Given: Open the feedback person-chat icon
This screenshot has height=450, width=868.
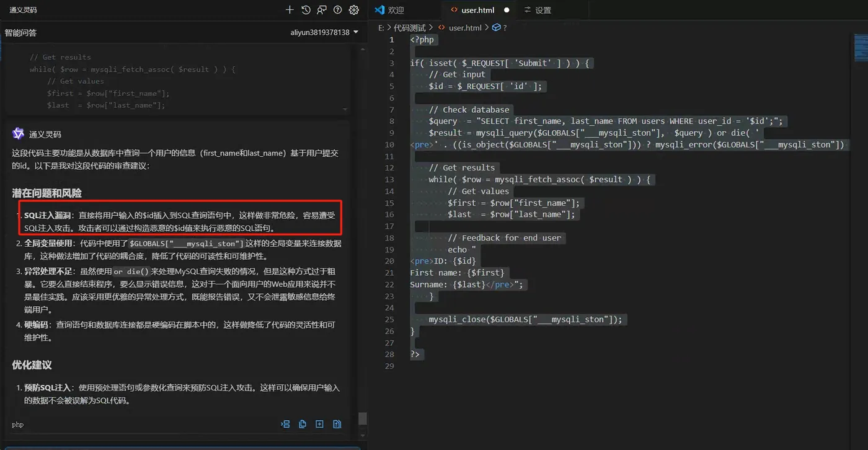Looking at the screenshot, I should point(321,10).
